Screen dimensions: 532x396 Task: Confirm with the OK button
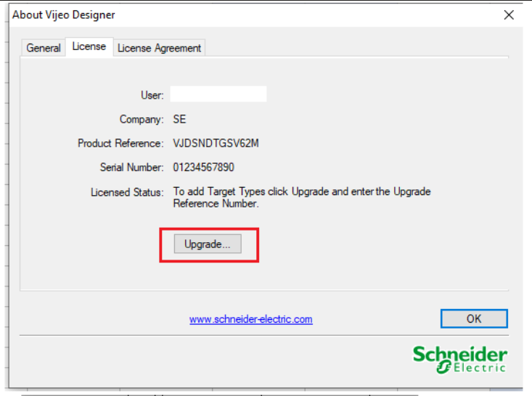point(474,318)
